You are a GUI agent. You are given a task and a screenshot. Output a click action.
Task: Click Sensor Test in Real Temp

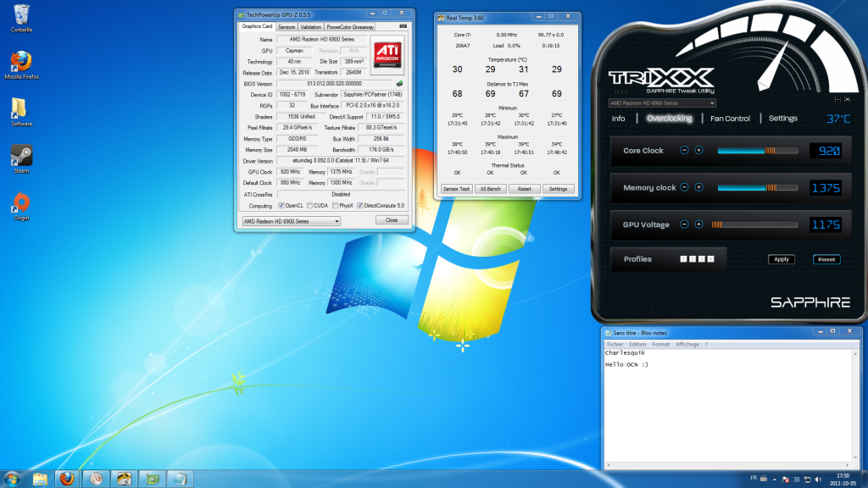tap(456, 189)
